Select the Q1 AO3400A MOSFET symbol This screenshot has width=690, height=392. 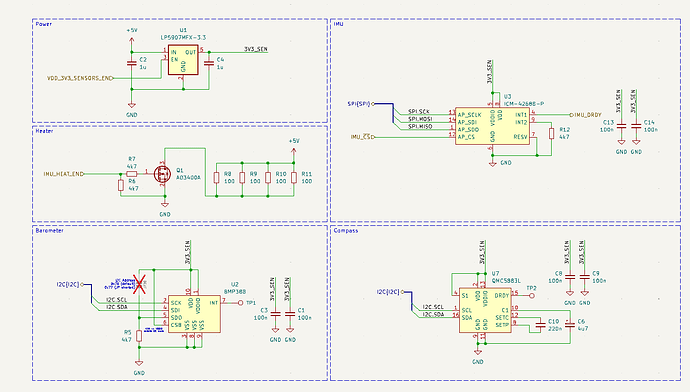click(x=162, y=174)
